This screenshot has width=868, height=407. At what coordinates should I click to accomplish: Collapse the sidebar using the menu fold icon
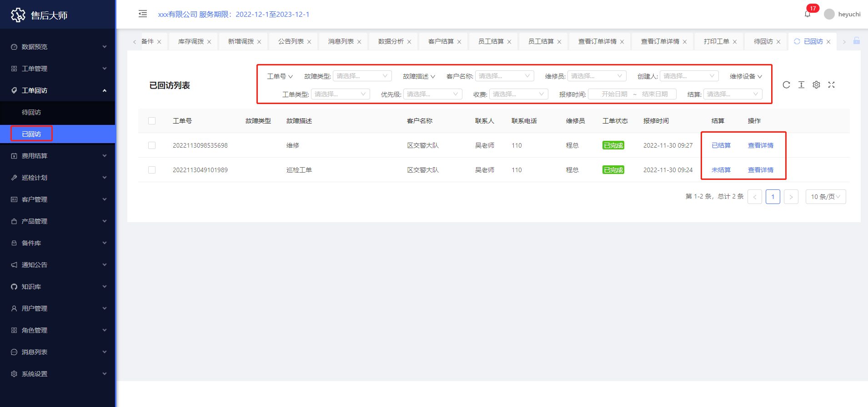pos(143,14)
